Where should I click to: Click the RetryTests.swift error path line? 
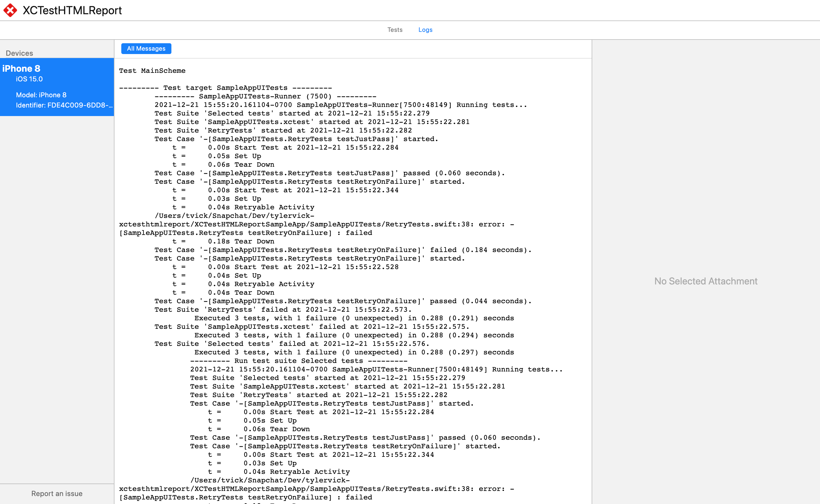[316, 224]
